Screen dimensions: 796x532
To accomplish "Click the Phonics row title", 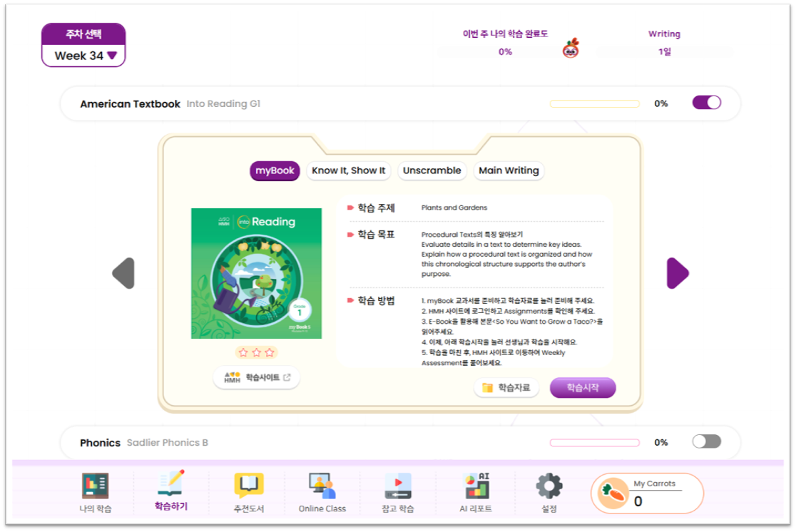I will (100, 443).
